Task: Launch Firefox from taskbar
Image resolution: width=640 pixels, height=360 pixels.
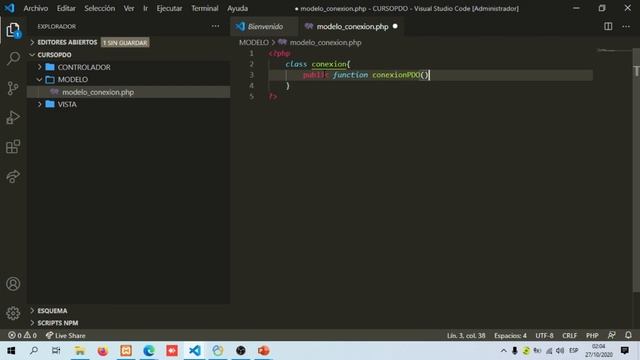Action: (102, 351)
